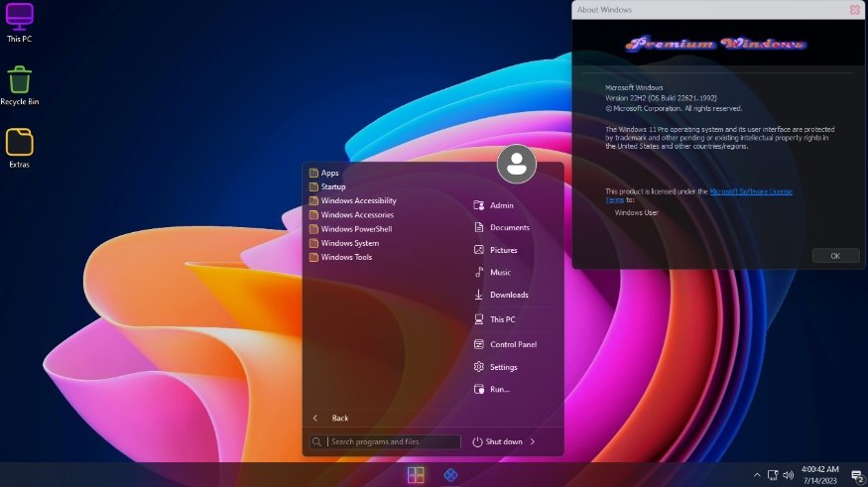868x487 pixels.
Task: Launch Control Panel from start menu
Action: pyautogui.click(x=505, y=344)
